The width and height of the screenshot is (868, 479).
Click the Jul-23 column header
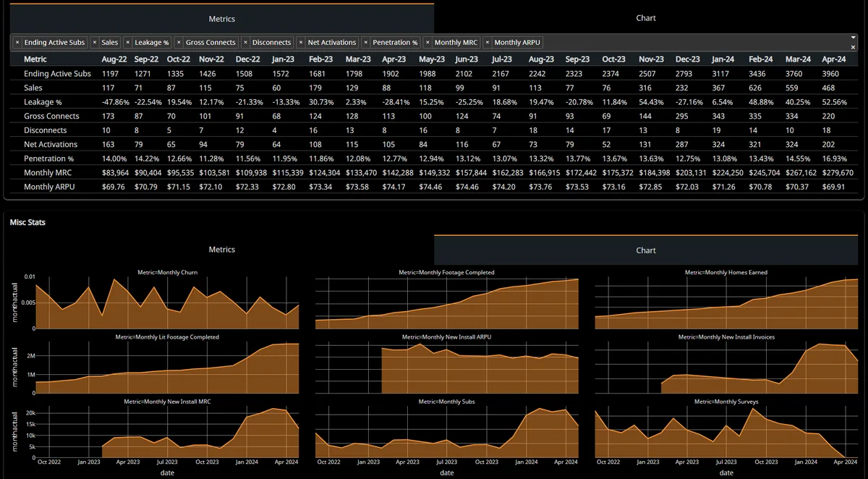[x=502, y=59]
